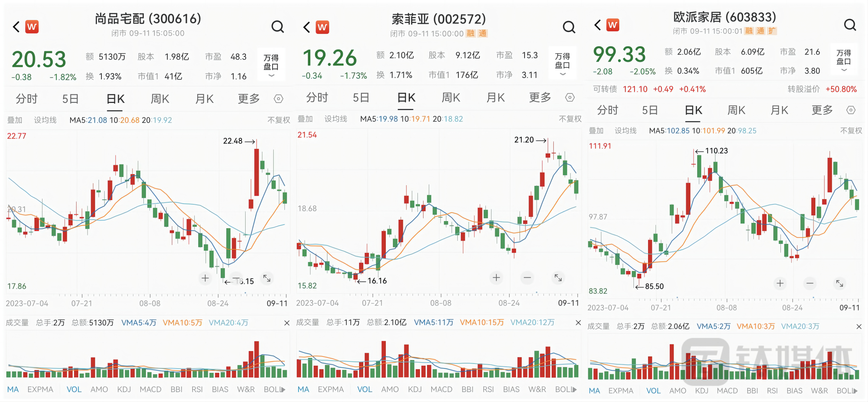Zoom out the 索菲亚 K-line chart
Image resolution: width=868 pixels, height=402 pixels.
click(x=527, y=277)
